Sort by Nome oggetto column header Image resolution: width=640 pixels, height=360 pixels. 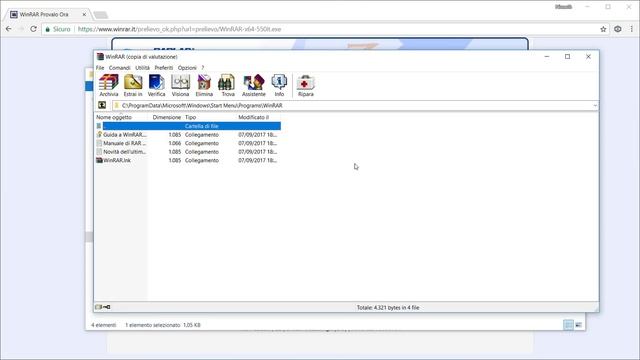click(x=114, y=117)
